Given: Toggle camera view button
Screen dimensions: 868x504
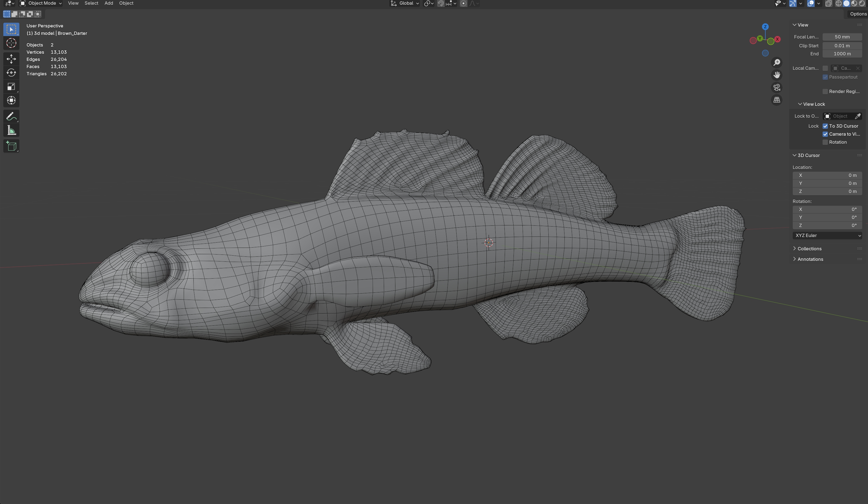Looking at the screenshot, I should pyautogui.click(x=777, y=88).
